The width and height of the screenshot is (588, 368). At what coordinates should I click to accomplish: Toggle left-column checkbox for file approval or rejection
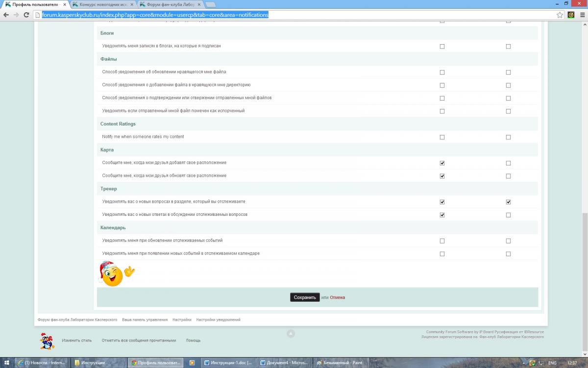tap(442, 98)
